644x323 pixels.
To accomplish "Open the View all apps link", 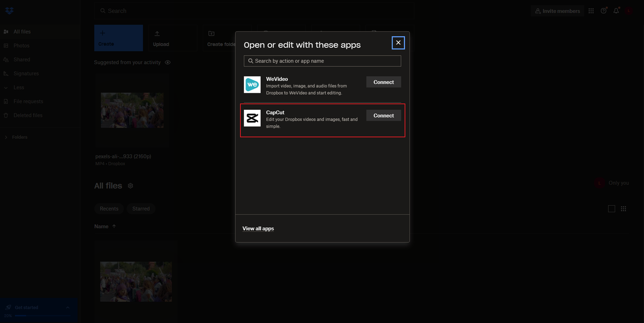I will pyautogui.click(x=258, y=229).
